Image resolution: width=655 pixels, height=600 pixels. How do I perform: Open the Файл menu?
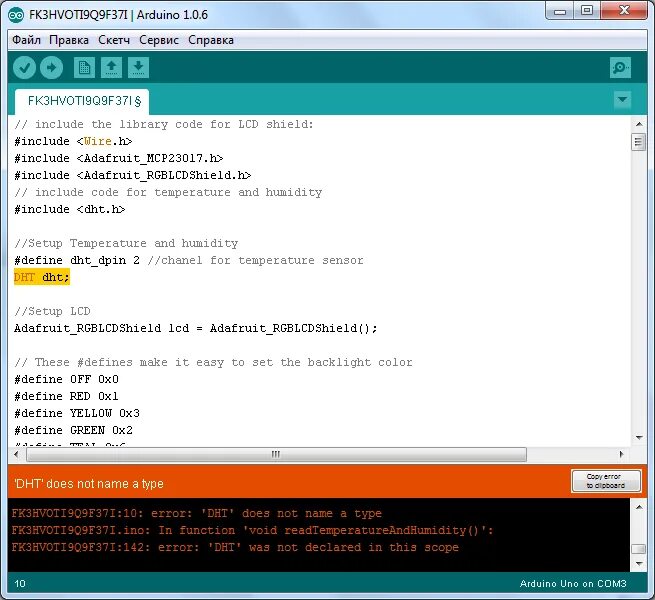[26, 40]
